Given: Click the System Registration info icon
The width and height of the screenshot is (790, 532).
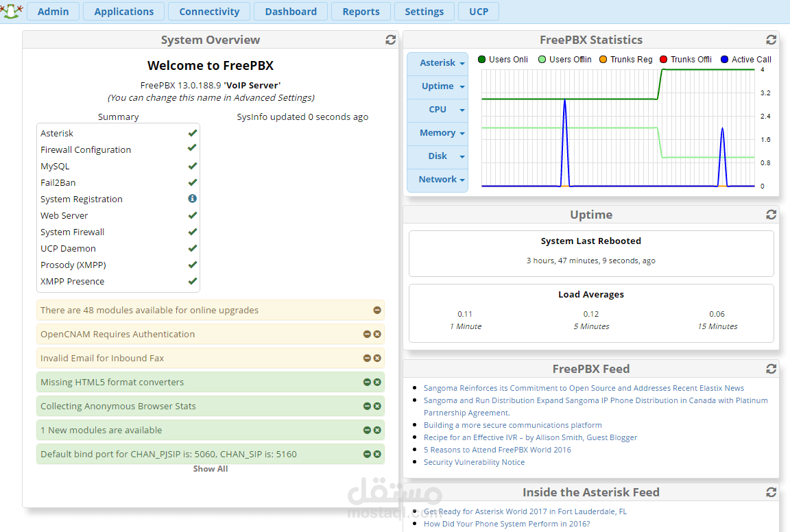Looking at the screenshot, I should click(193, 199).
